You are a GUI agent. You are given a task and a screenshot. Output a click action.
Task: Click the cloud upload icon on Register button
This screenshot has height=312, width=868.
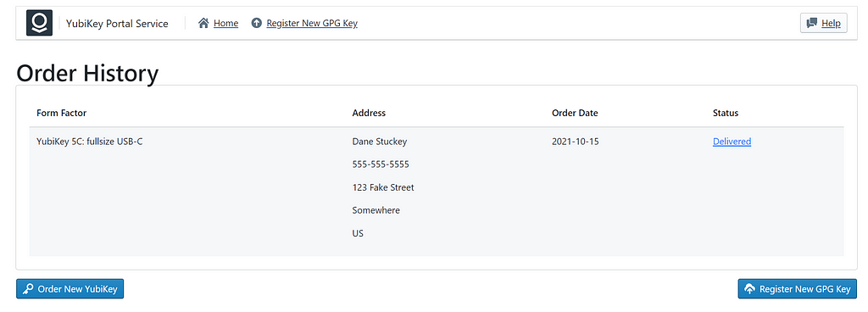(x=749, y=289)
